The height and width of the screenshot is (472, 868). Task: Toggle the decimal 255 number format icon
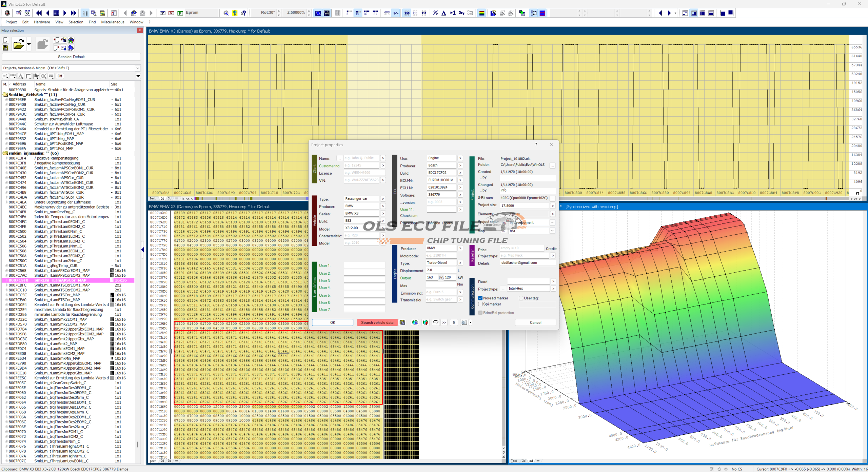(407, 13)
